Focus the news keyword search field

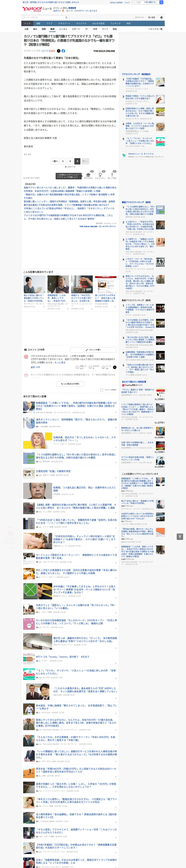coord(44,18)
